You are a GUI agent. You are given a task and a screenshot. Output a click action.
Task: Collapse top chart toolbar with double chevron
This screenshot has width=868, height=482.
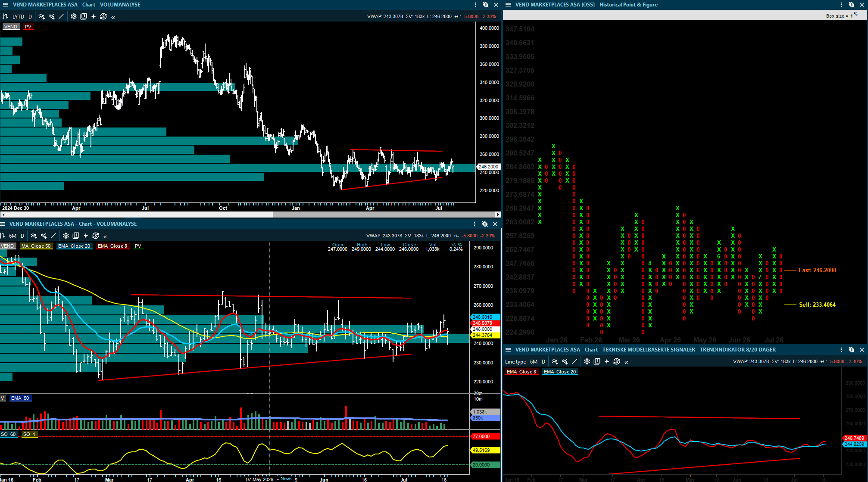tap(113, 17)
